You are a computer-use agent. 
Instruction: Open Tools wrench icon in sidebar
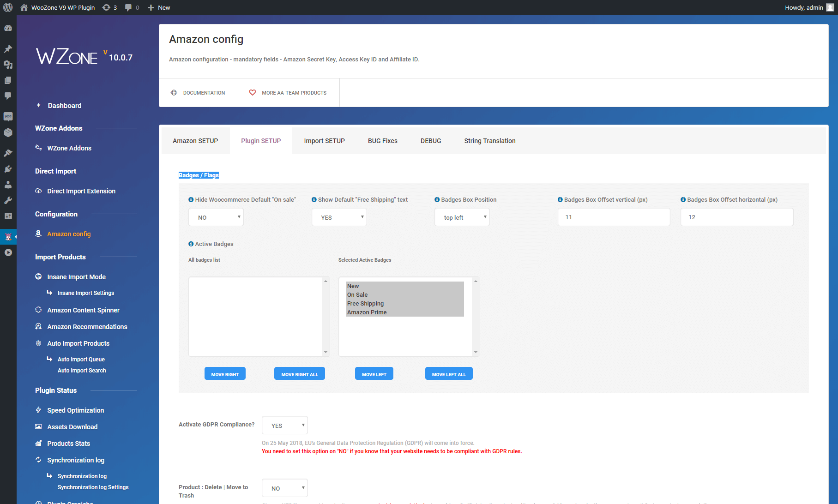tap(8, 200)
